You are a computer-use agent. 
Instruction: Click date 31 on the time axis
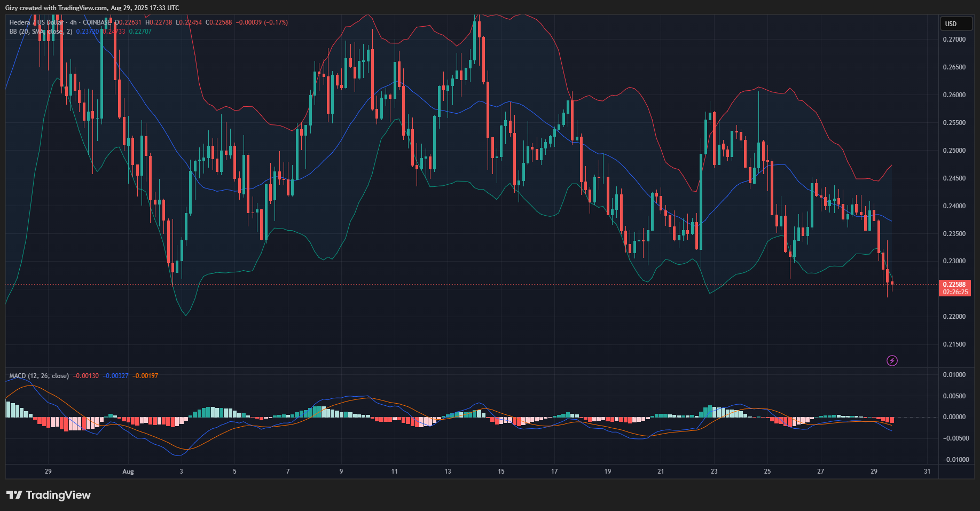coord(927,471)
